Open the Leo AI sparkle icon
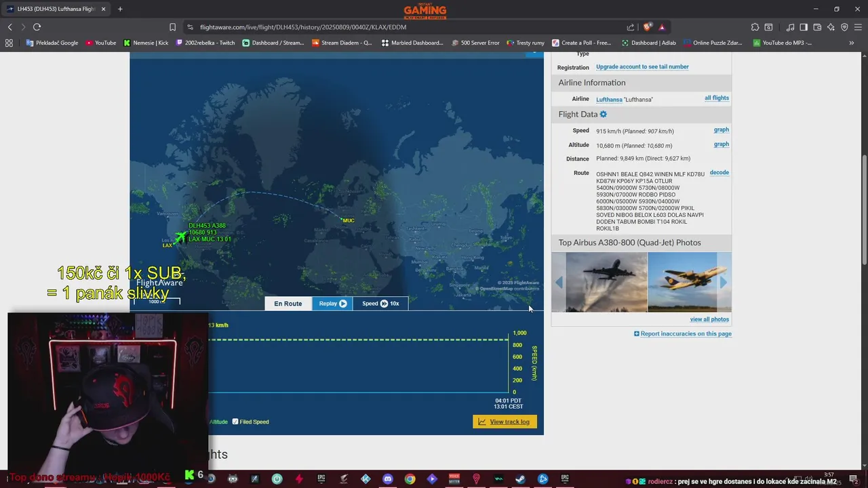 [831, 27]
